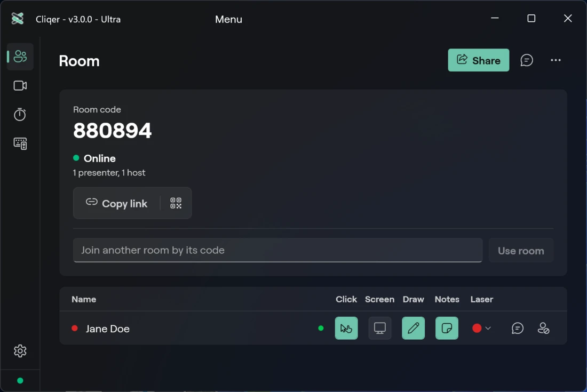Show the room QR code
The width and height of the screenshot is (587, 392).
tap(176, 203)
